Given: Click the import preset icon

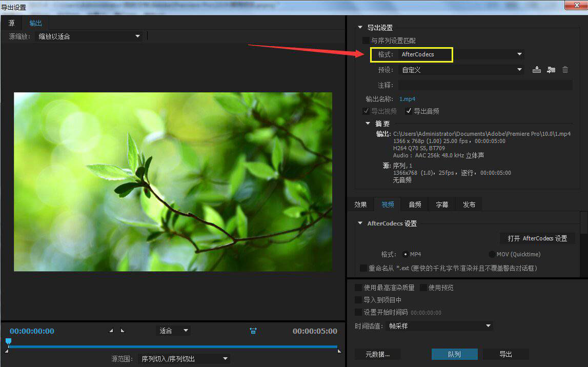Looking at the screenshot, I should [x=551, y=70].
